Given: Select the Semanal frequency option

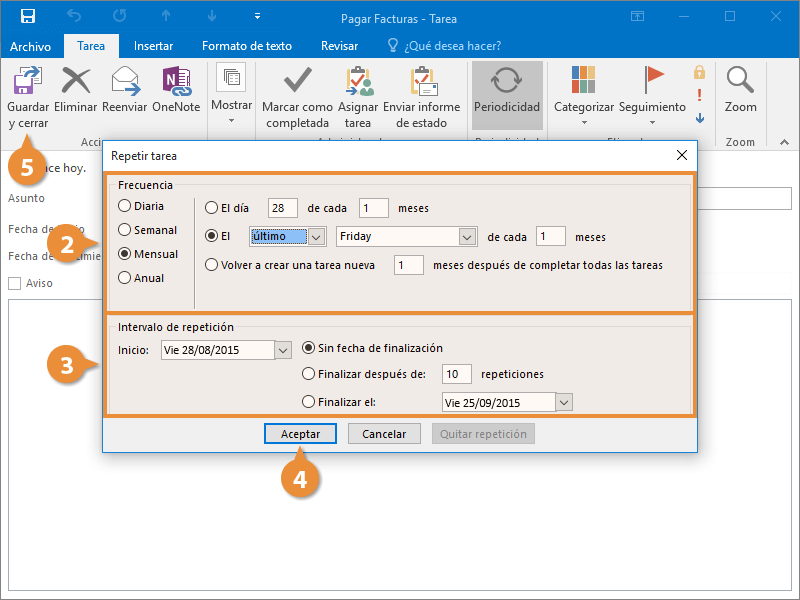Looking at the screenshot, I should pyautogui.click(x=125, y=230).
